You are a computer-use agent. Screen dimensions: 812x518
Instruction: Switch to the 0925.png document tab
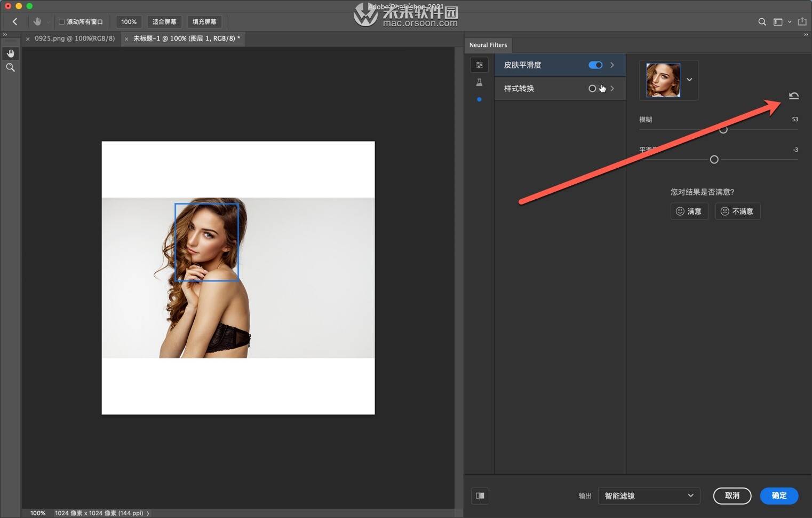[x=74, y=38]
